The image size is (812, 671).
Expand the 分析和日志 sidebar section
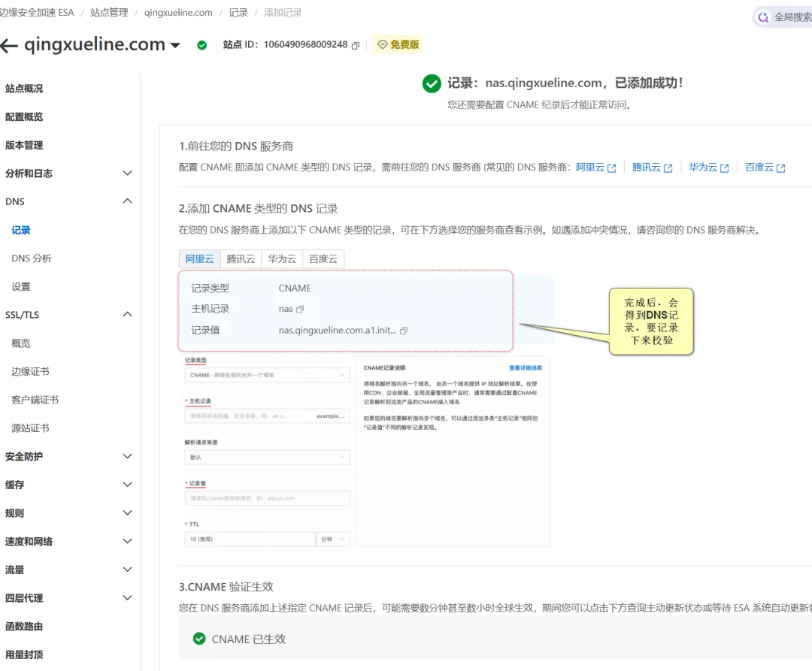69,173
